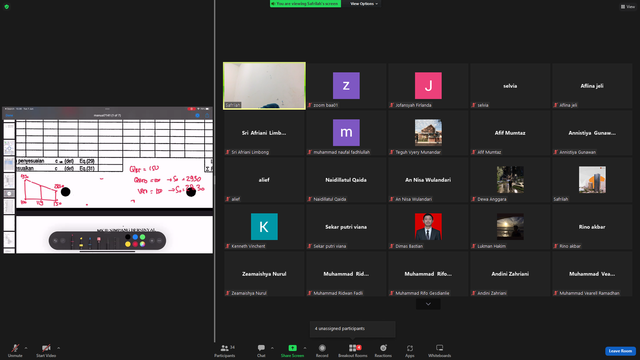
Task: Choose the yellow color swatch
Action: tap(128, 244)
